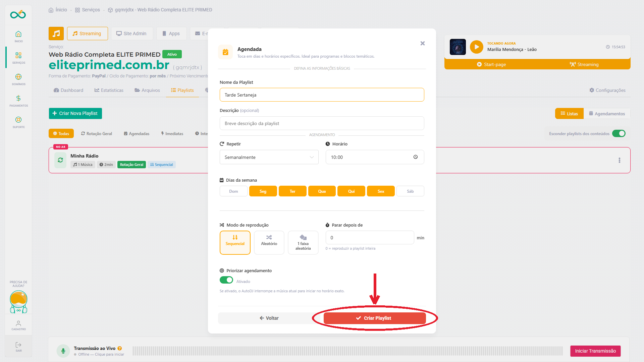
Task: Close the Agendada dialog
Action: (423, 43)
